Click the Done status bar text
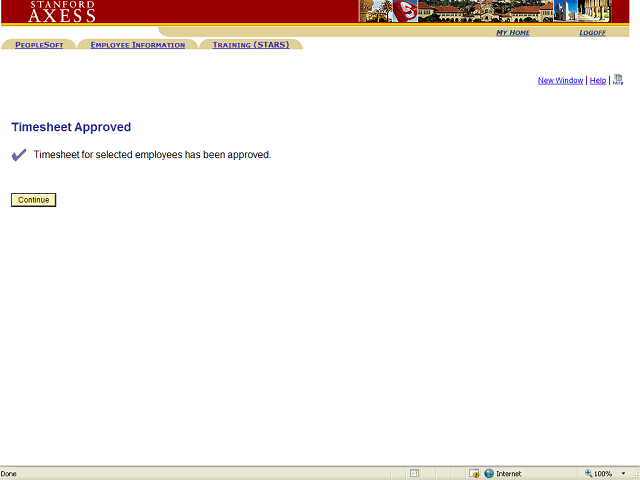This screenshot has width=640, height=480. click(x=9, y=473)
